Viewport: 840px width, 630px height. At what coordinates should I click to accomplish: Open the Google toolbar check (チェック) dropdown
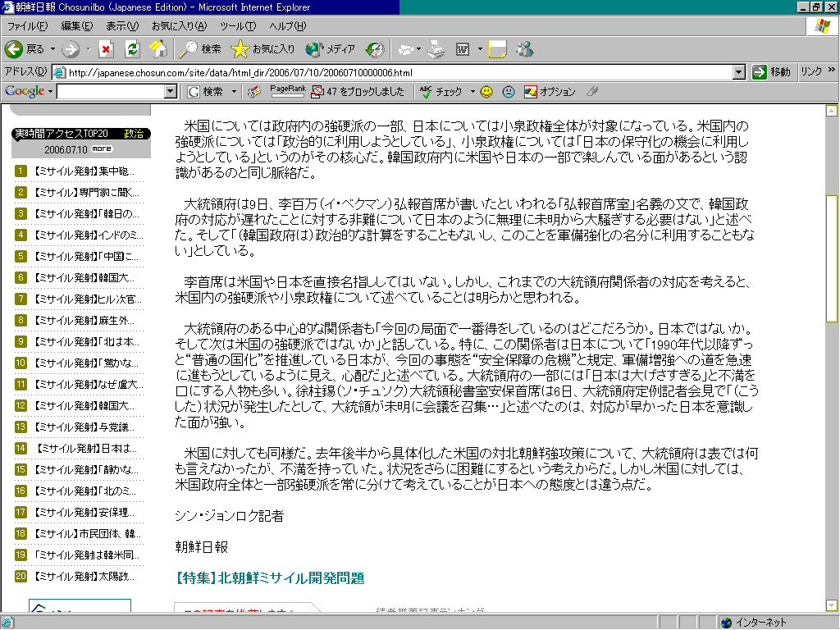(x=472, y=92)
